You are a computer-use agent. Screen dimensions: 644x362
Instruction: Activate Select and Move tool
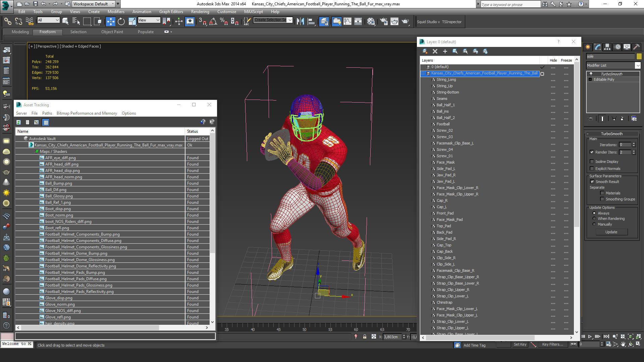(110, 21)
